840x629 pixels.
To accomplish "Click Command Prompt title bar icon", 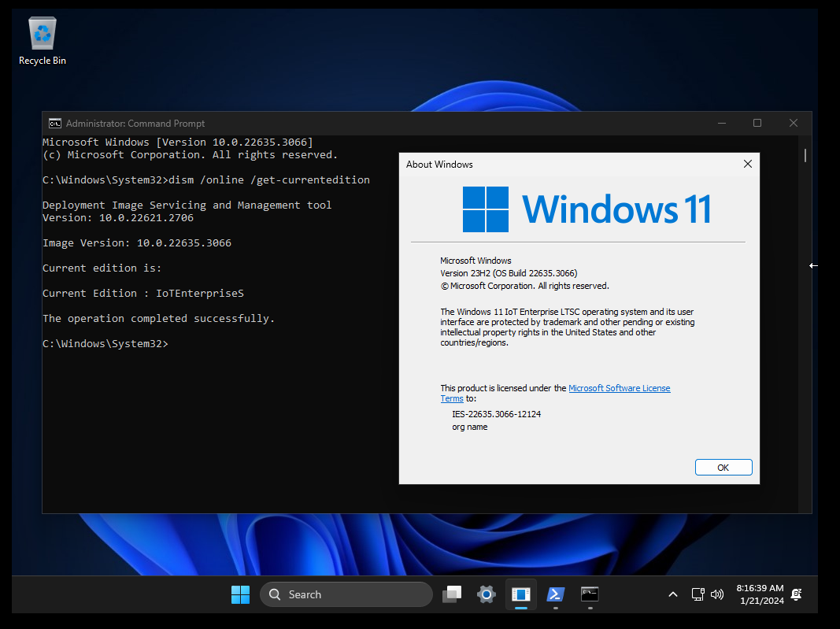I will click(54, 124).
